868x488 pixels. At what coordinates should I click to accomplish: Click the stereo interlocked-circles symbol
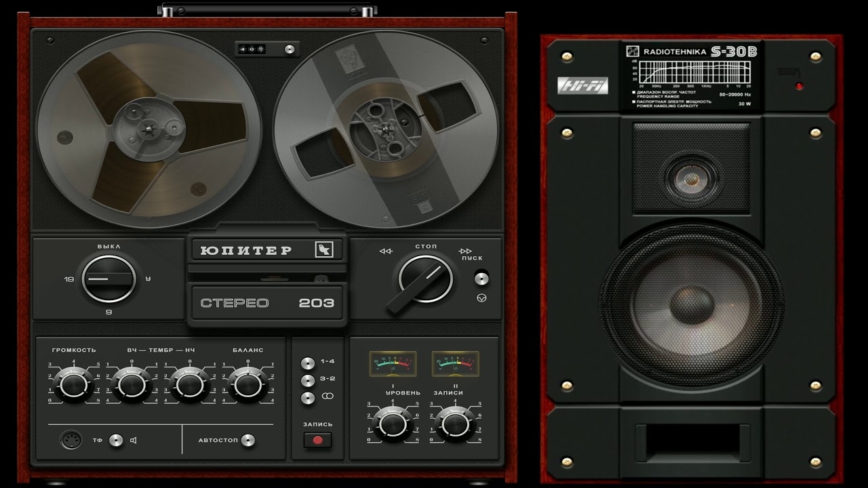[328, 397]
